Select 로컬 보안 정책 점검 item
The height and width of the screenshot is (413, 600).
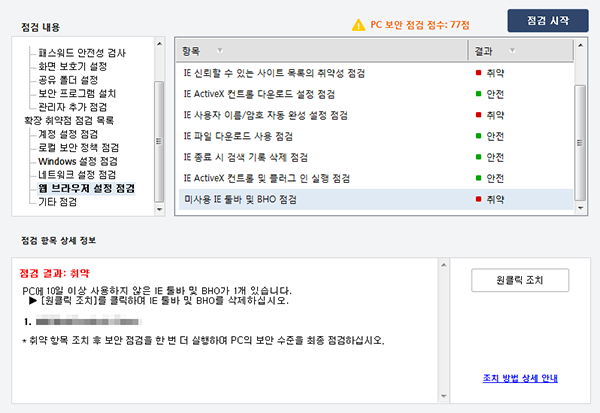(78, 147)
